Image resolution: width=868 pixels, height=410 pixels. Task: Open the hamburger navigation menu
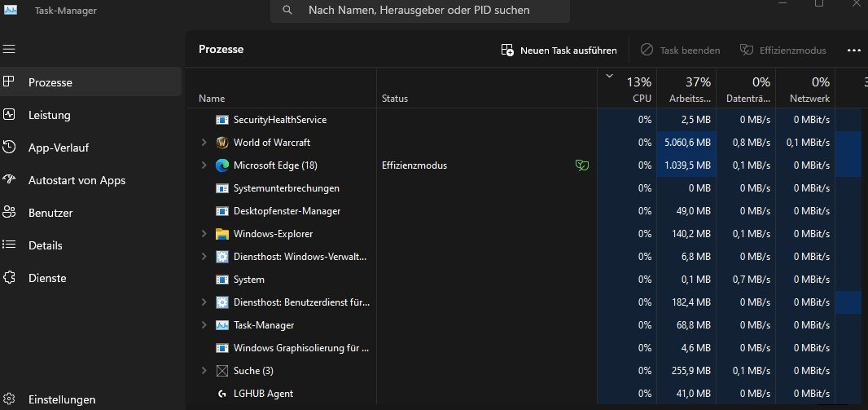point(9,49)
